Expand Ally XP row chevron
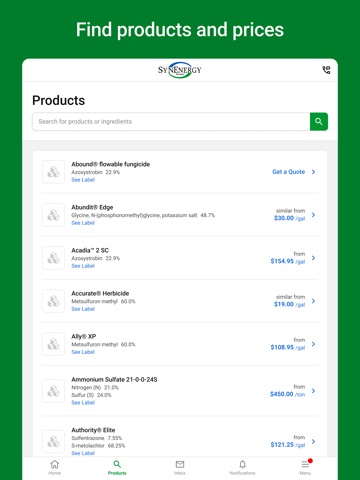 pyautogui.click(x=313, y=344)
